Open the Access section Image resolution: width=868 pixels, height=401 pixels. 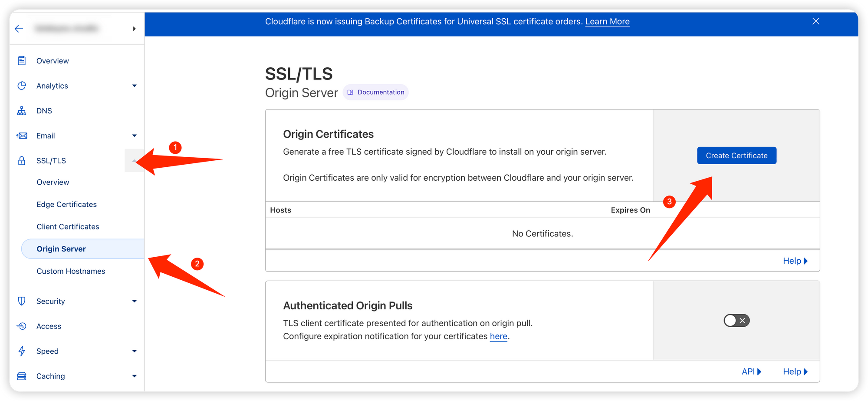[49, 326]
